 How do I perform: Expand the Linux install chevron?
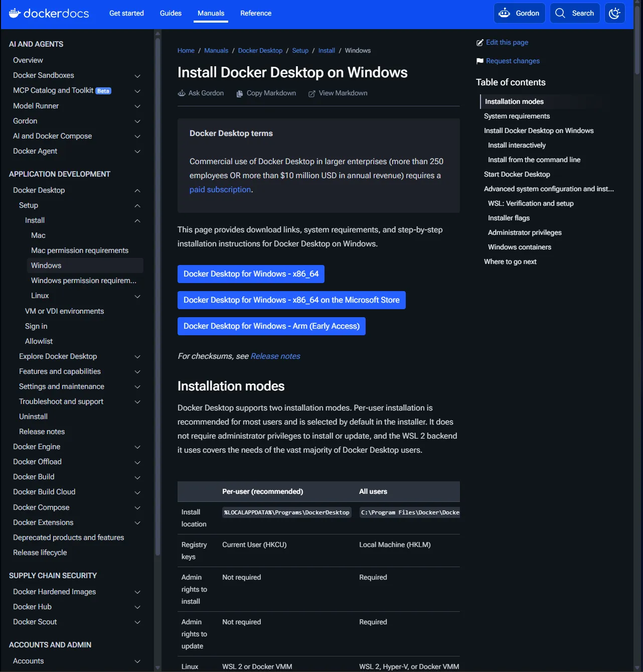pyautogui.click(x=137, y=296)
